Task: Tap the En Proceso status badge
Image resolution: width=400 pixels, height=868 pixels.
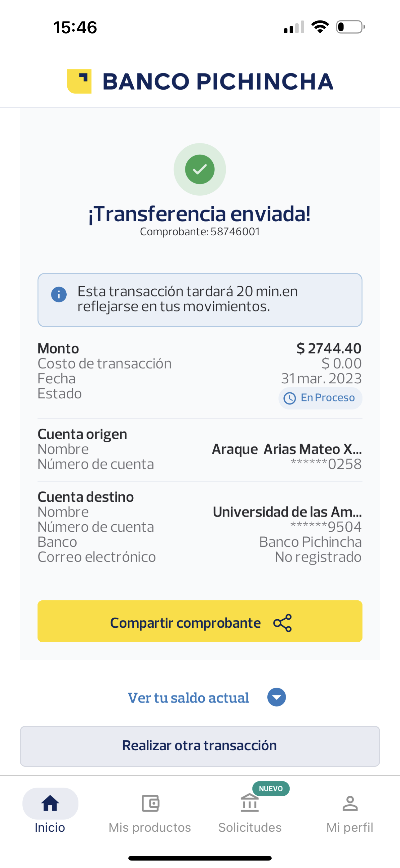Action: coord(320,398)
